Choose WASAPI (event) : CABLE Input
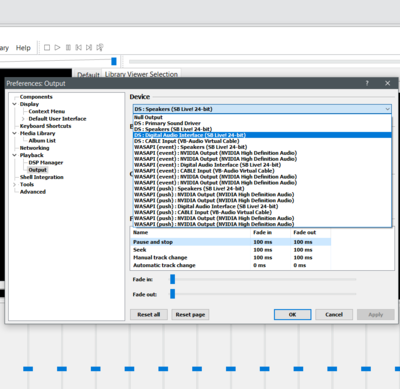 tap(262, 171)
